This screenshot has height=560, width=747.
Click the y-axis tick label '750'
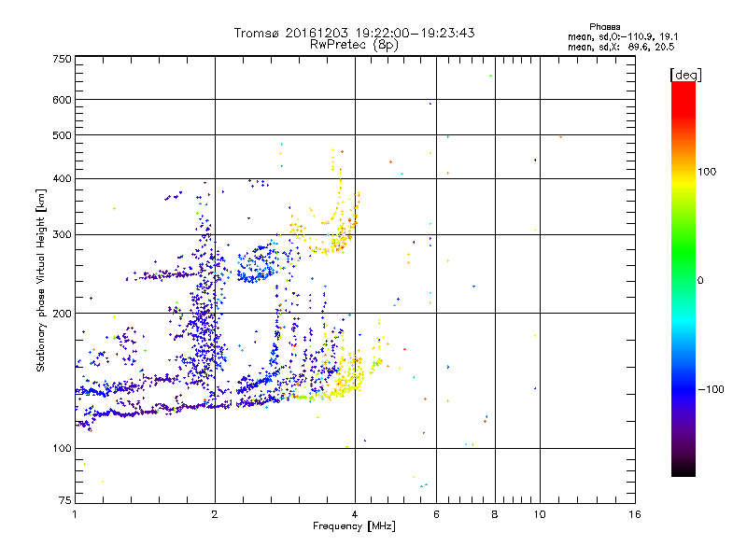point(62,59)
